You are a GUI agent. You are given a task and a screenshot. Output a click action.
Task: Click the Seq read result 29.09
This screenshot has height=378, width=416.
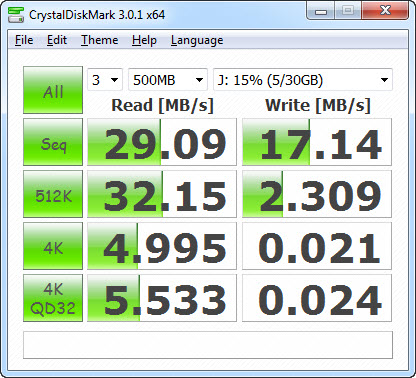(162, 142)
